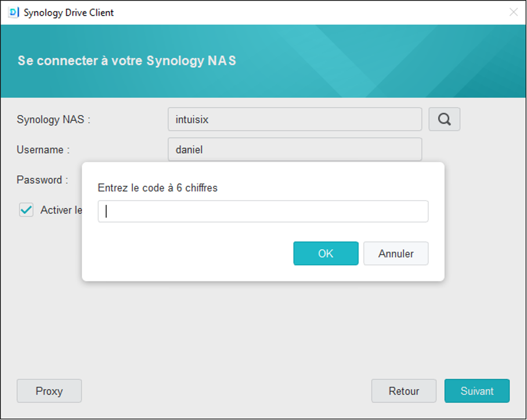Open the Proxy settings button
This screenshot has height=420, width=527.
point(49,391)
